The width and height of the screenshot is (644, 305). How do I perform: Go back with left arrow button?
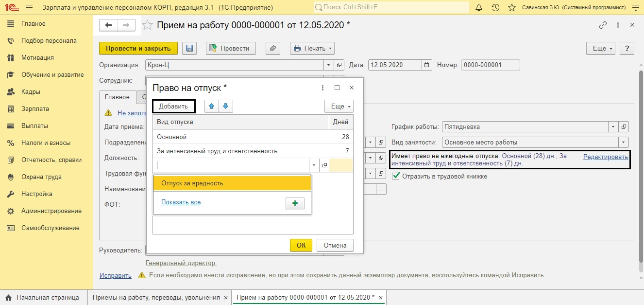click(108, 25)
